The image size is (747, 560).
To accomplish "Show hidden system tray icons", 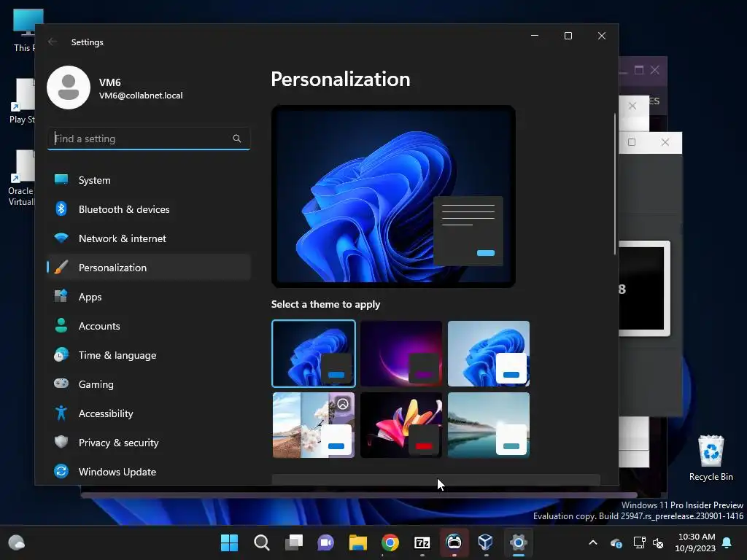I will point(593,542).
